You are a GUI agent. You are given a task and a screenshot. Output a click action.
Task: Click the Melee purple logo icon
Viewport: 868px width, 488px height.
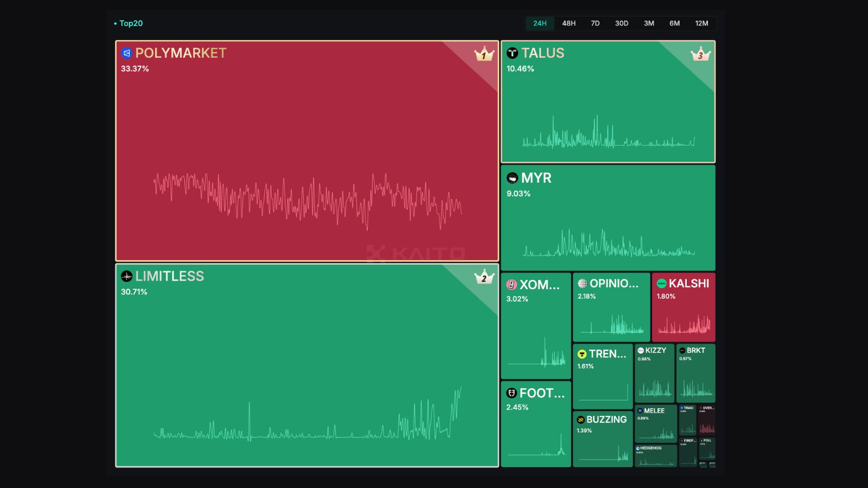(x=641, y=410)
